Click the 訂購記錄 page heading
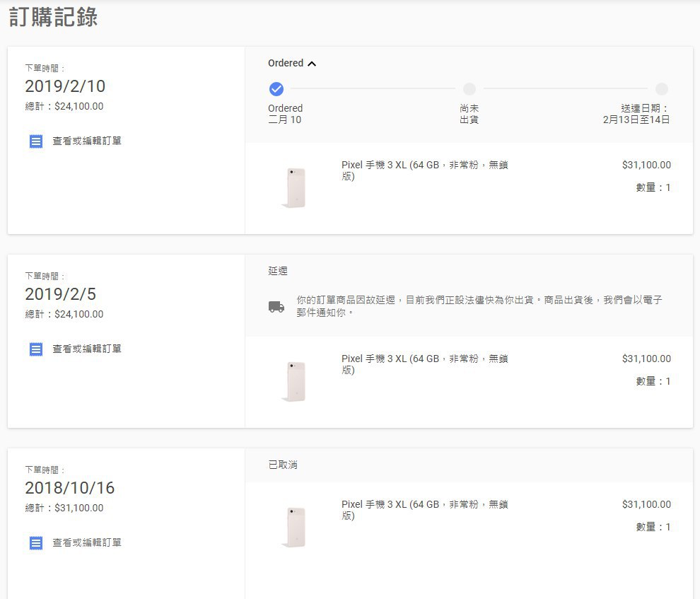The width and height of the screenshot is (700, 599). point(53,18)
